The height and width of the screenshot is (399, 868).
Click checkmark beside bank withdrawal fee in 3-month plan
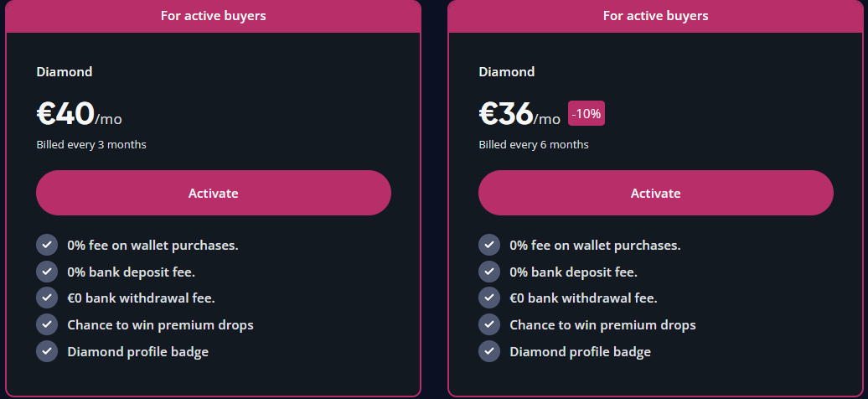click(x=47, y=298)
